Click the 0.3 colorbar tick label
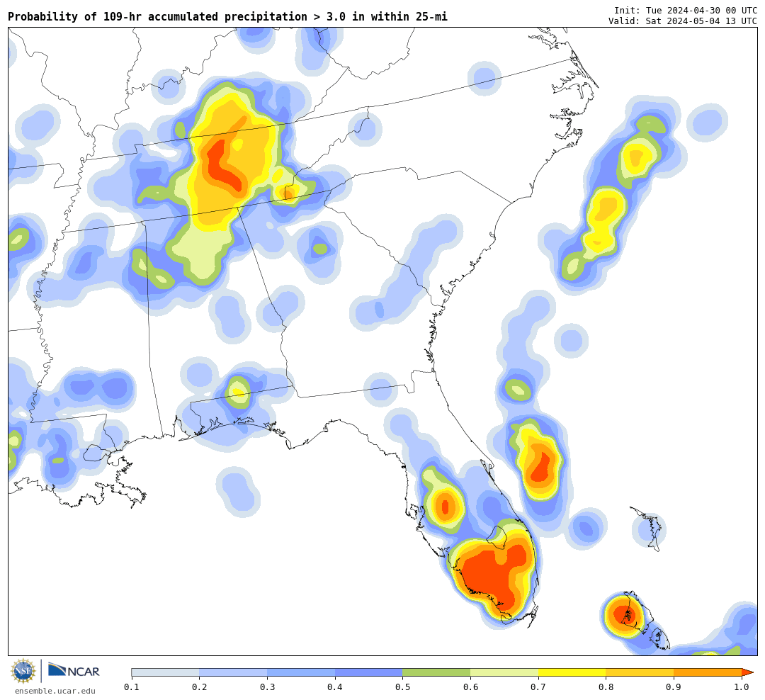 click(267, 687)
